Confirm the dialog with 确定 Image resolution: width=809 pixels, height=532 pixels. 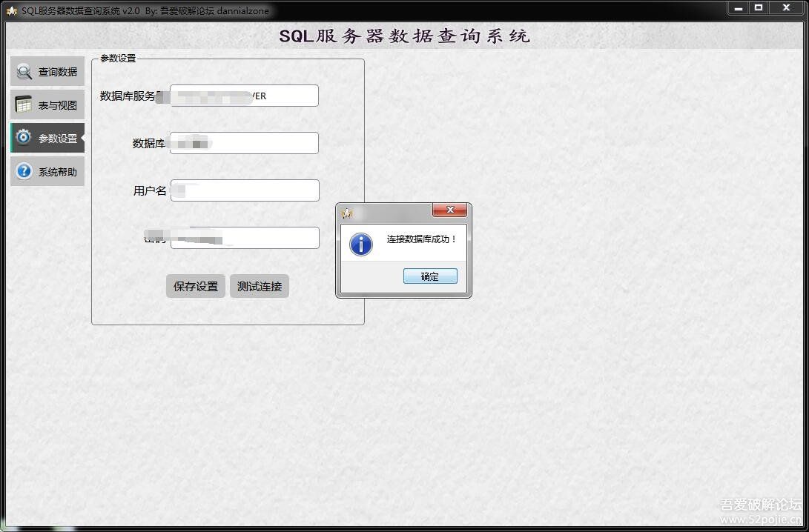click(x=430, y=276)
